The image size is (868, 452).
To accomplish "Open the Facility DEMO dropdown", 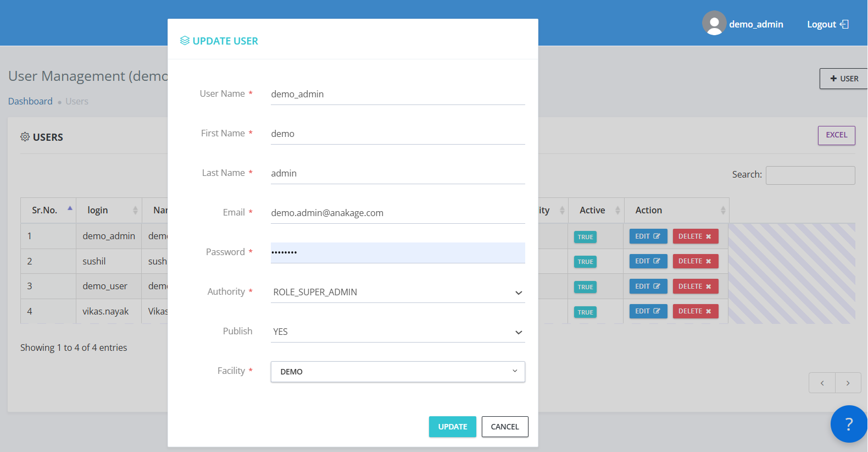I will [x=397, y=372].
